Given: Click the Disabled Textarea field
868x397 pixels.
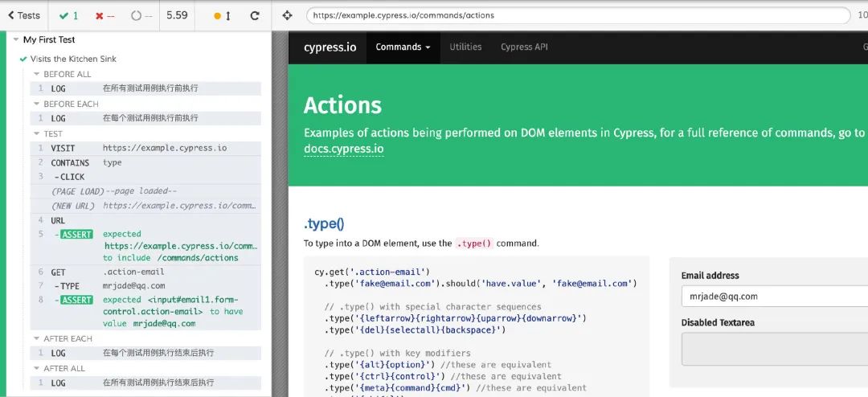Looking at the screenshot, I should click(775, 349).
